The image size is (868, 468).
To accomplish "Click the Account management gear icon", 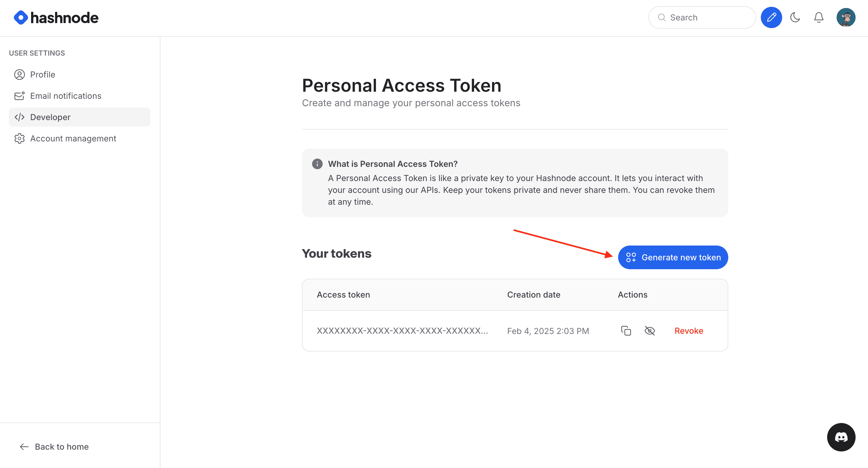I will click(x=19, y=138).
